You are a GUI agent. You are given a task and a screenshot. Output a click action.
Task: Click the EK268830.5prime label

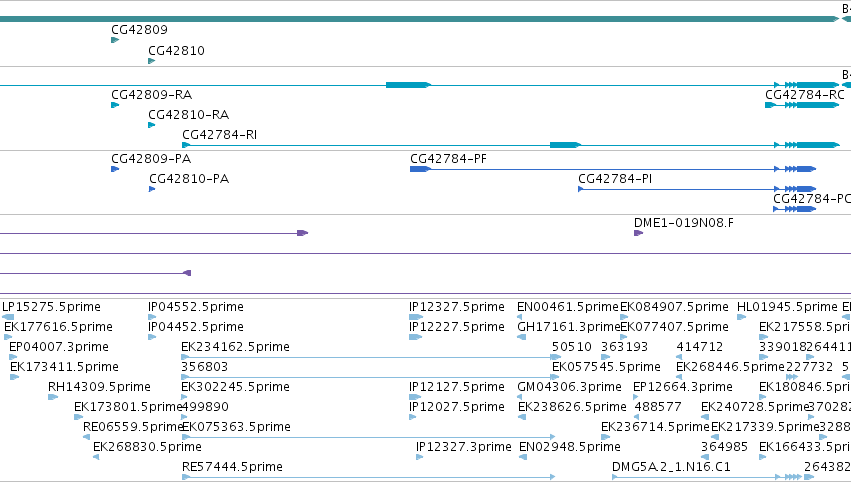coord(147,447)
